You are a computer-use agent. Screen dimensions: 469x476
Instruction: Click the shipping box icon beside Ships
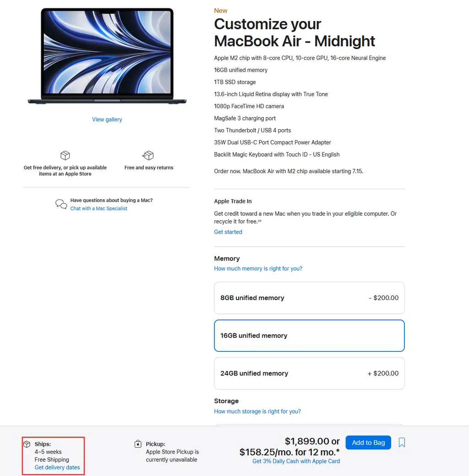[x=27, y=444]
